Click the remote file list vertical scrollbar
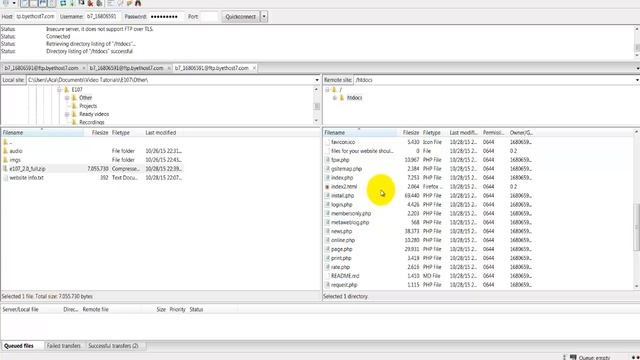640x360 pixels. pos(637,227)
